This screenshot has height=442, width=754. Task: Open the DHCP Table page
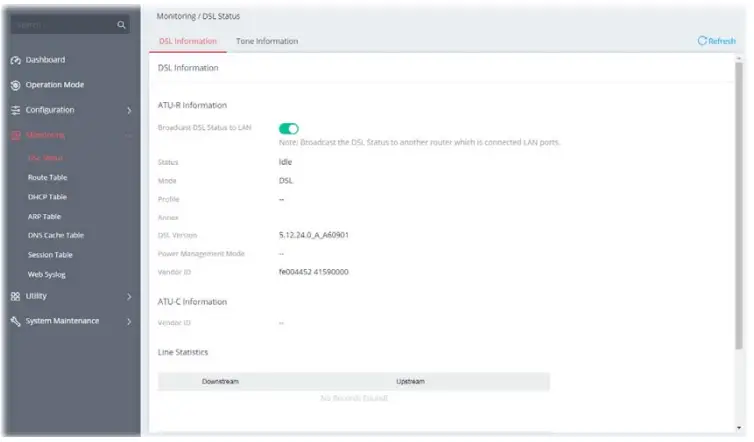(x=47, y=197)
